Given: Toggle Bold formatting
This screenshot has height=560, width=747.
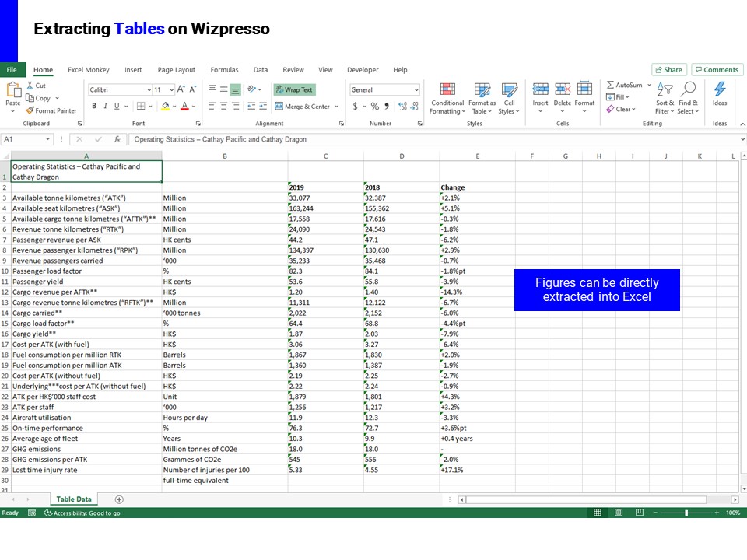Looking at the screenshot, I should point(94,107).
